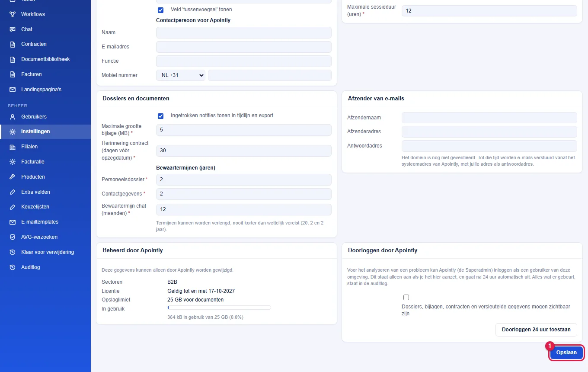Click the Afzendernaam input field
The height and width of the screenshot is (372, 588).
click(x=489, y=118)
